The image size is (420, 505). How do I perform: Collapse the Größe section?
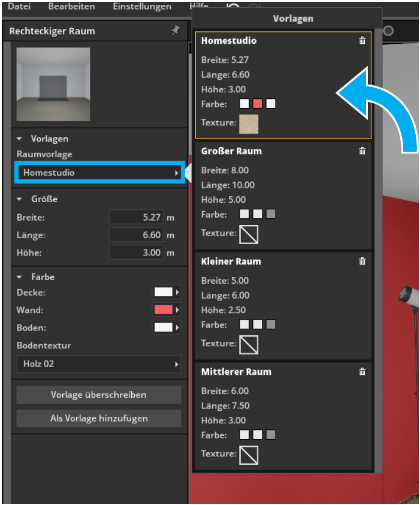20,199
